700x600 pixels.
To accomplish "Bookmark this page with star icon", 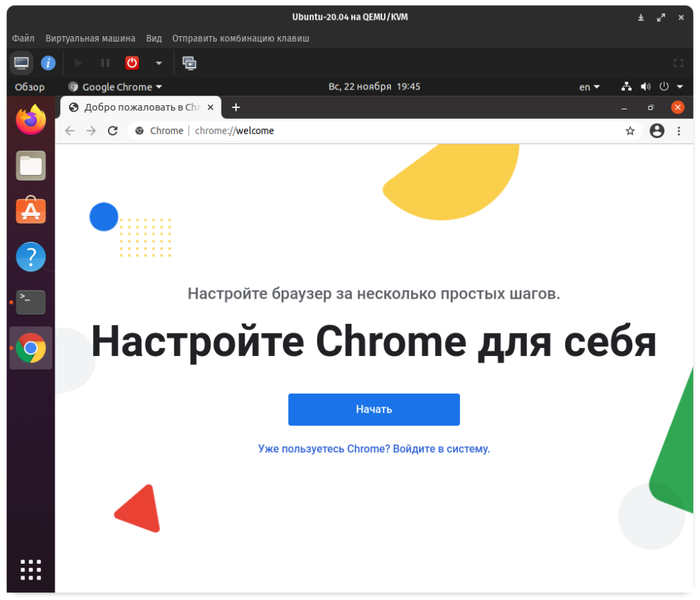I will coord(630,131).
